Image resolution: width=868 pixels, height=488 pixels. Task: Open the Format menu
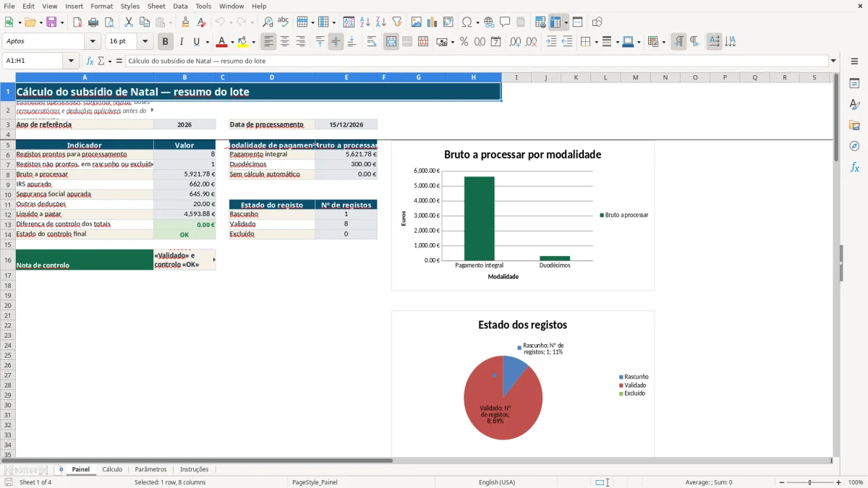pyautogui.click(x=101, y=6)
